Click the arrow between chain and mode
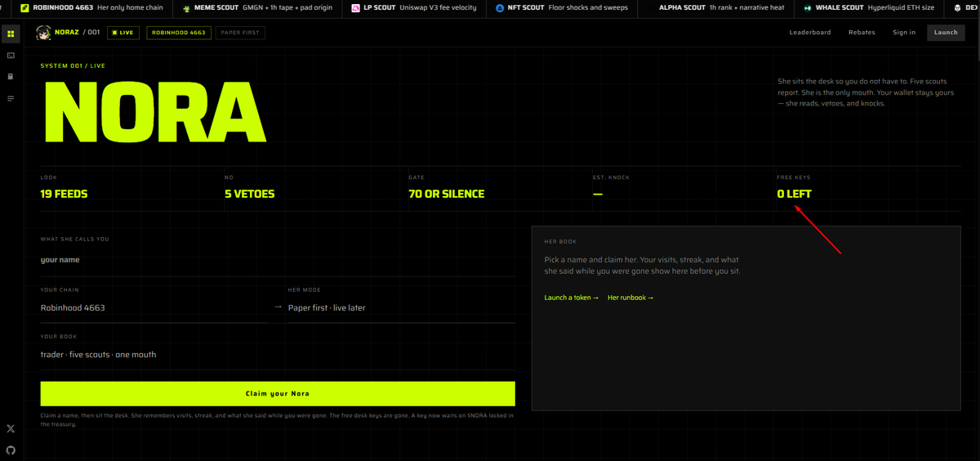The width and height of the screenshot is (980, 461). (x=278, y=307)
